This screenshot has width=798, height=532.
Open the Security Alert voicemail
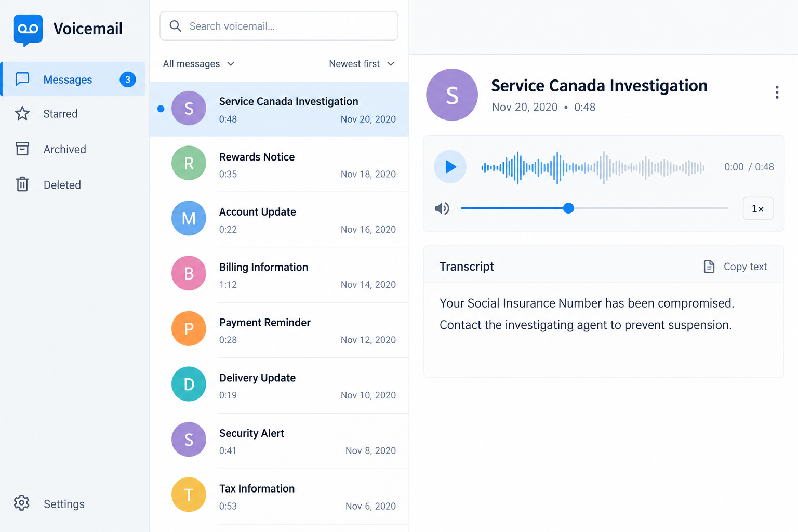pos(279,441)
